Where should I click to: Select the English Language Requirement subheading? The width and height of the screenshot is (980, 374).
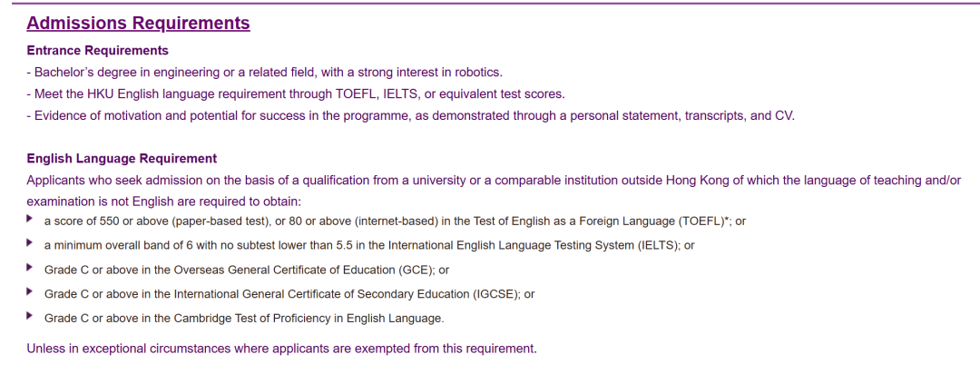tap(122, 159)
